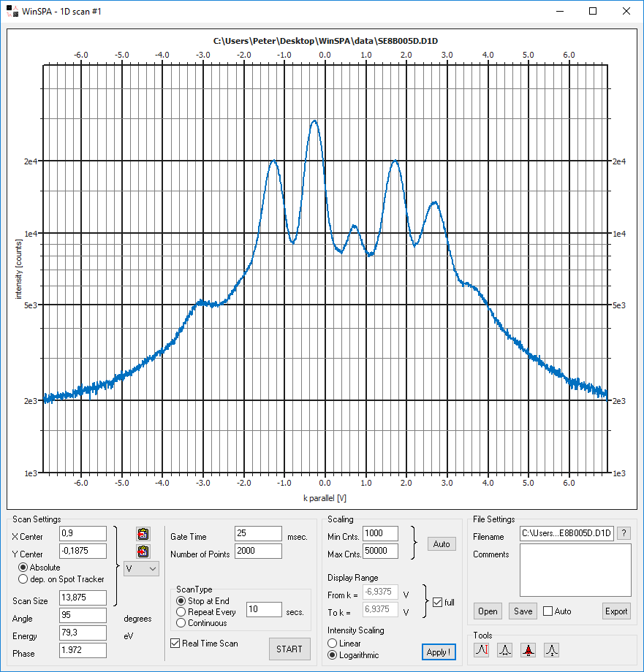Click the file path title above the plot
The width and height of the screenshot is (644, 672).
[325, 41]
